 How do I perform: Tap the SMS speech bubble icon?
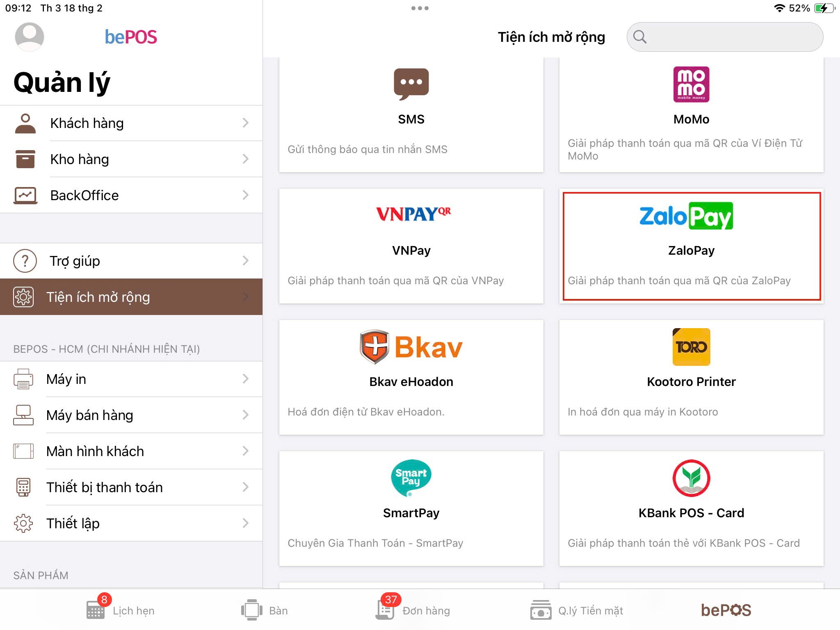point(411,84)
